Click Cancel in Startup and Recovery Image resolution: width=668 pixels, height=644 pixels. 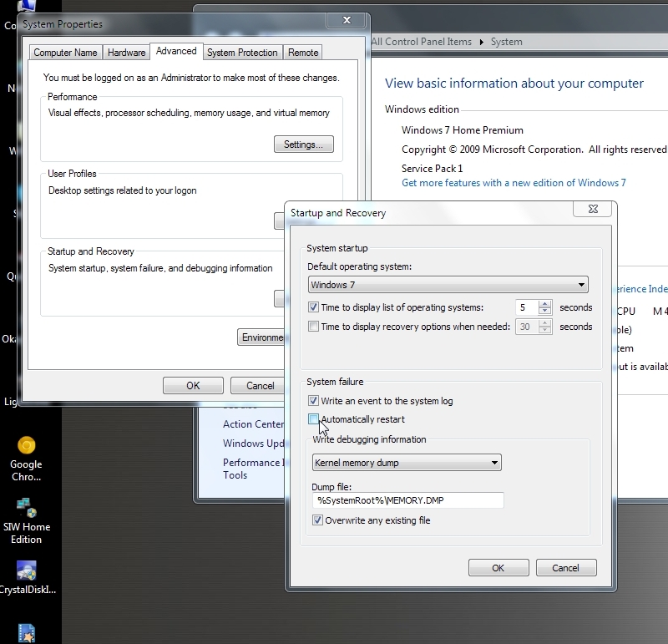coord(566,568)
